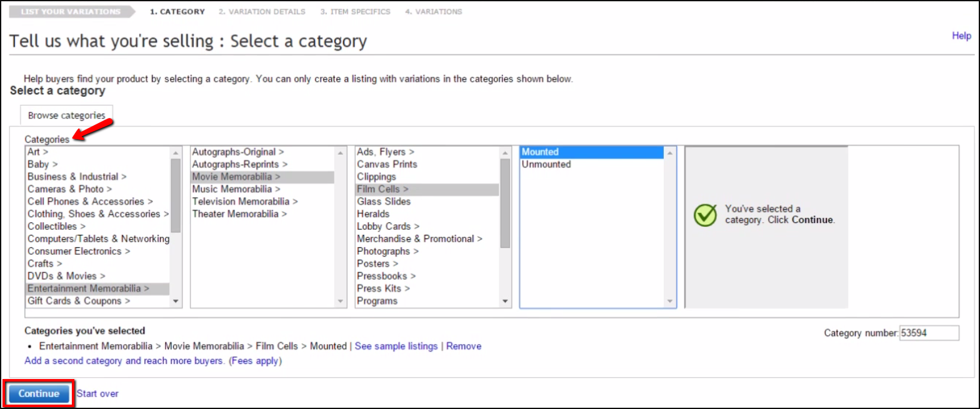
Task: Open the Help link
Action: point(961,36)
